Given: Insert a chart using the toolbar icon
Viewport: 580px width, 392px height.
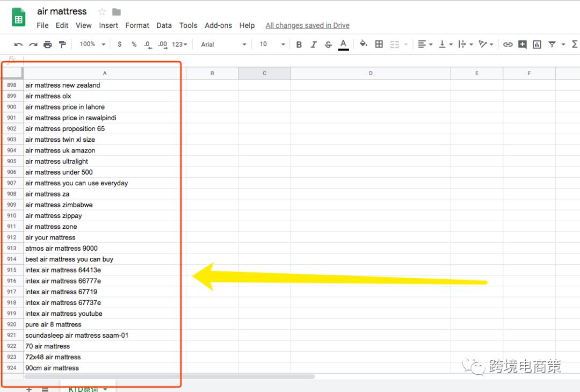Looking at the screenshot, I should [x=537, y=45].
